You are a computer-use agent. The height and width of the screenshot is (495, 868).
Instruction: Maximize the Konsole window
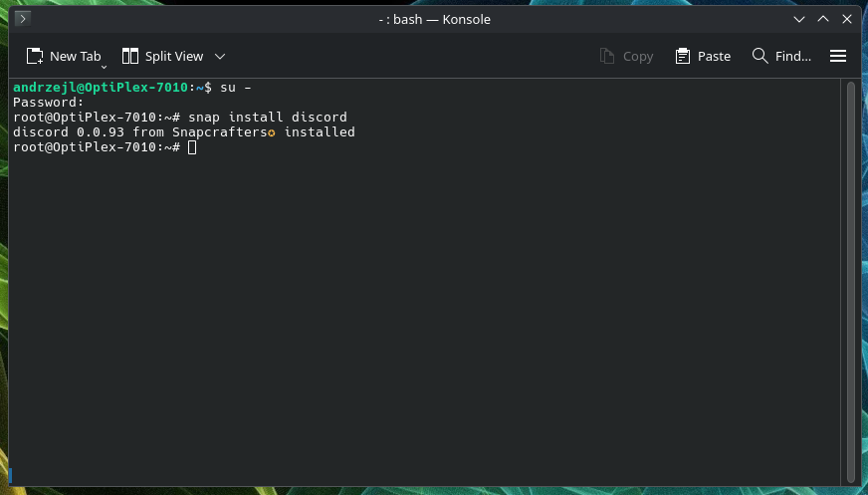pyautogui.click(x=823, y=19)
